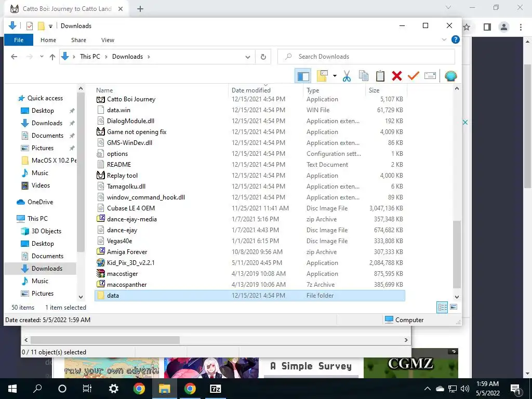Select the Kid_Pix_3D_v2.2.1 application
The width and height of the screenshot is (532, 399).
pyautogui.click(x=250, y=262)
